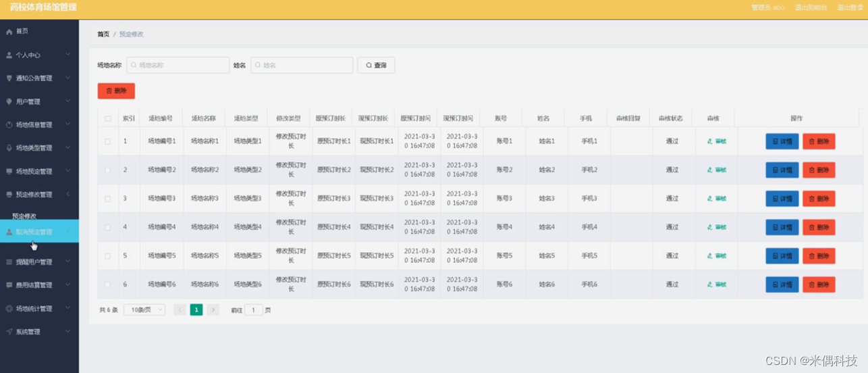The height and width of the screenshot is (373, 868).
Task: Click the home icon beside 首页 in sidebar
Action: [x=9, y=32]
